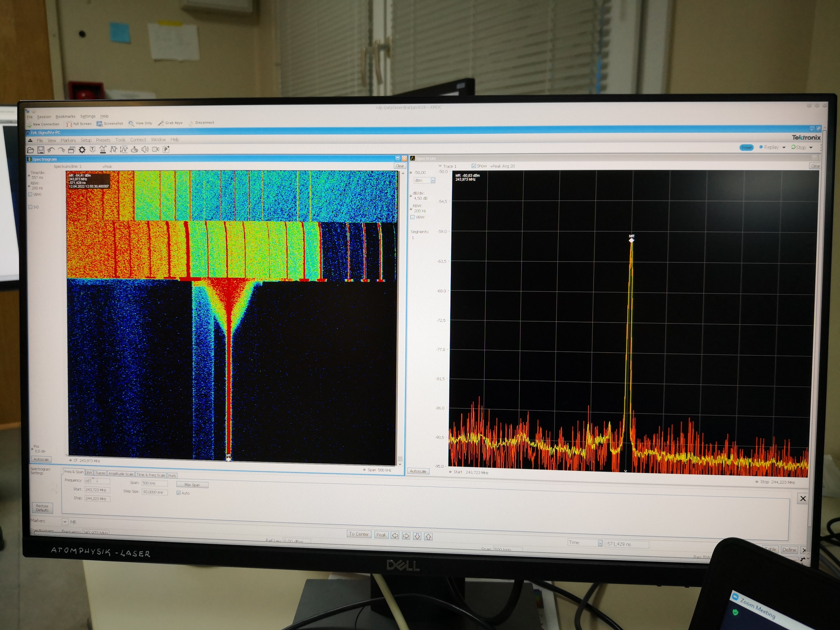840x630 pixels.
Task: Toggle the Trace 1 Show checkbox
Action: (473, 166)
